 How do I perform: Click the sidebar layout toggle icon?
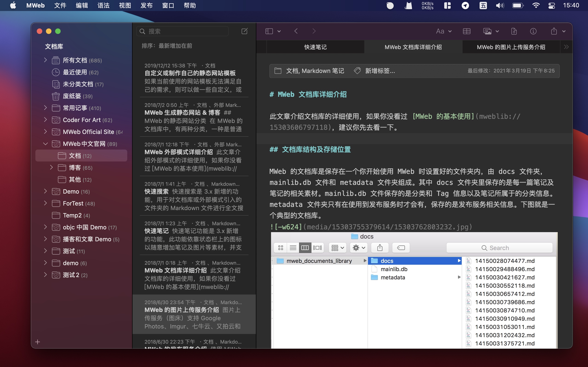pyautogui.click(x=269, y=31)
